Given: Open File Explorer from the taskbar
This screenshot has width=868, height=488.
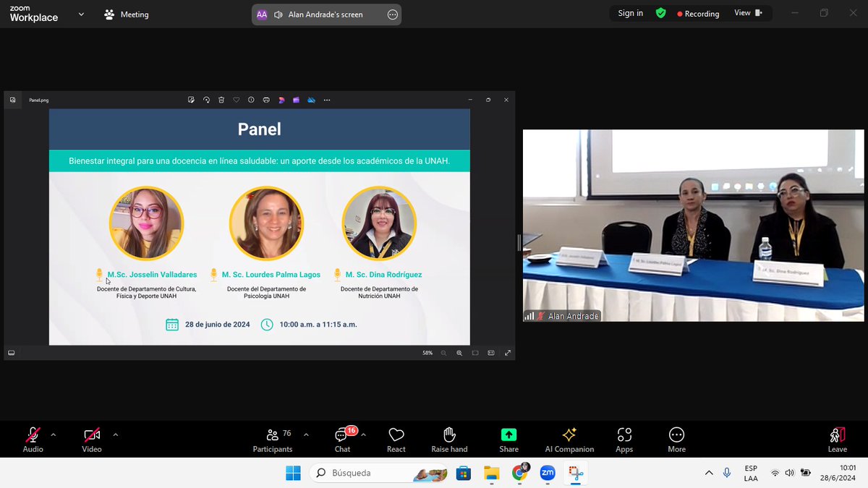Looking at the screenshot, I should [x=492, y=473].
